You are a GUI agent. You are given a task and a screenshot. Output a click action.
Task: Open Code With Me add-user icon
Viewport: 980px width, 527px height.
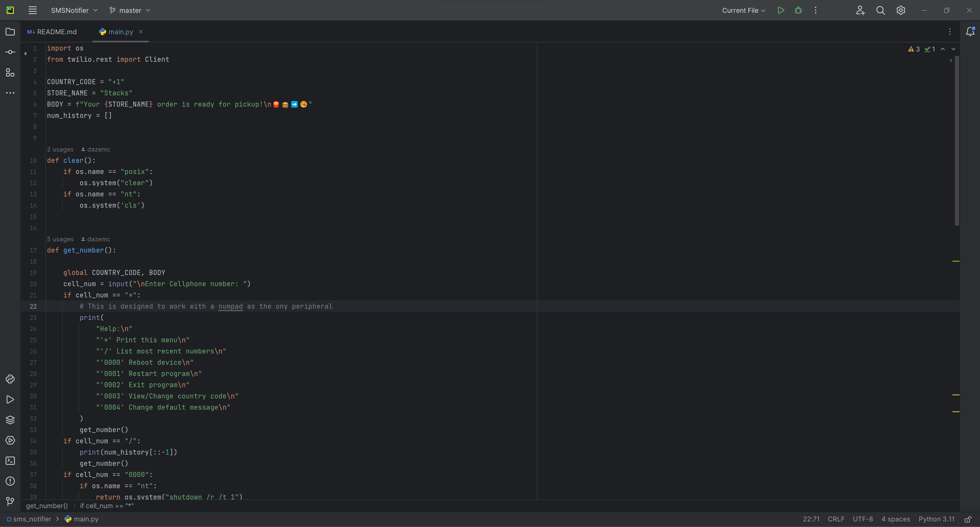[x=860, y=10]
